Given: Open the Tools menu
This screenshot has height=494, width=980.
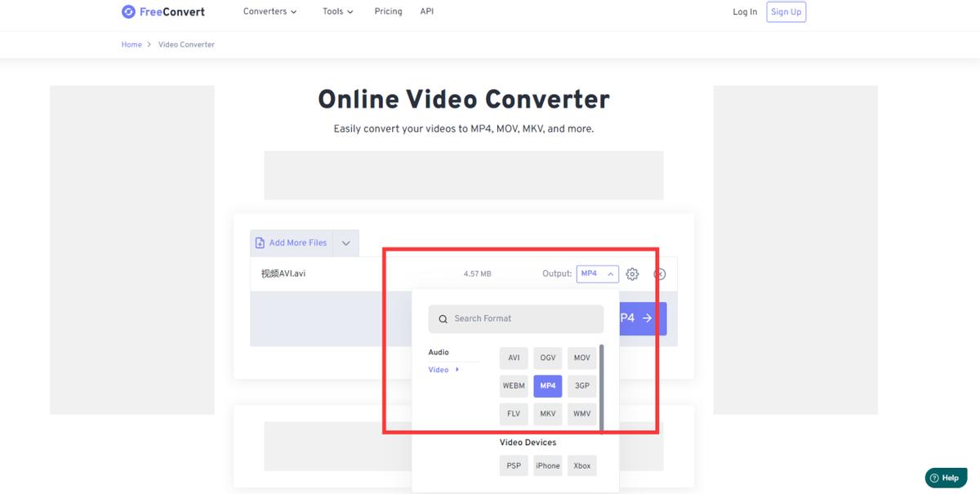Looking at the screenshot, I should 337,11.
